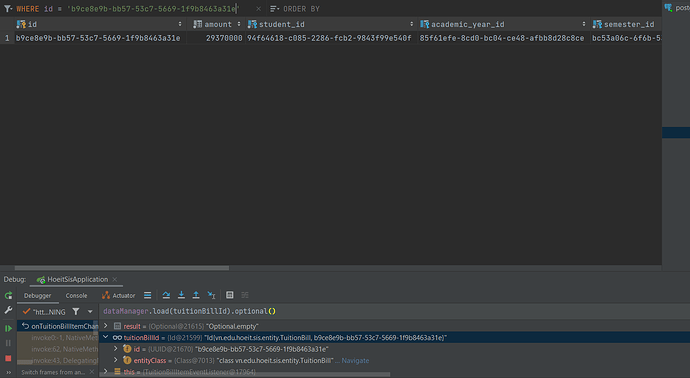Expand the id UUID field node
690x378 pixels.
click(x=116, y=349)
